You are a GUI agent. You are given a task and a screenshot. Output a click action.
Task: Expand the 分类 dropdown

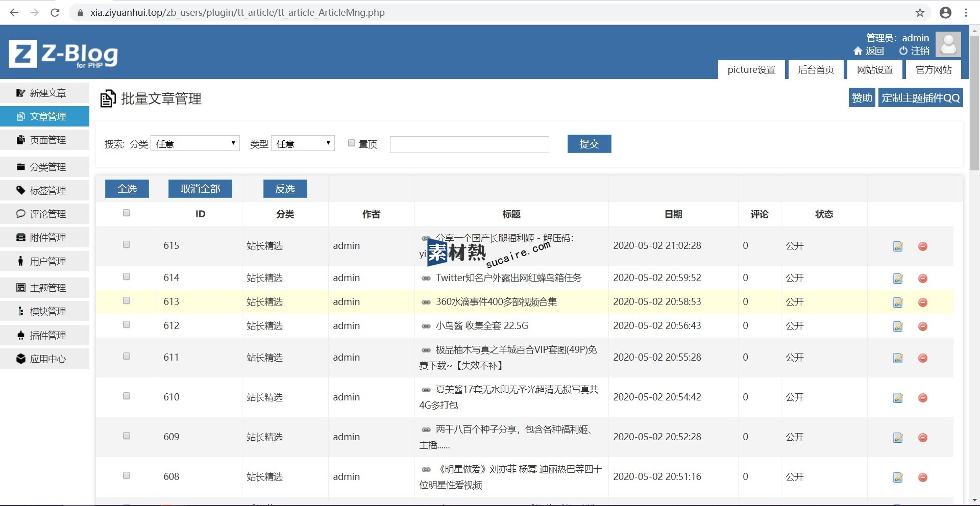[x=195, y=144]
